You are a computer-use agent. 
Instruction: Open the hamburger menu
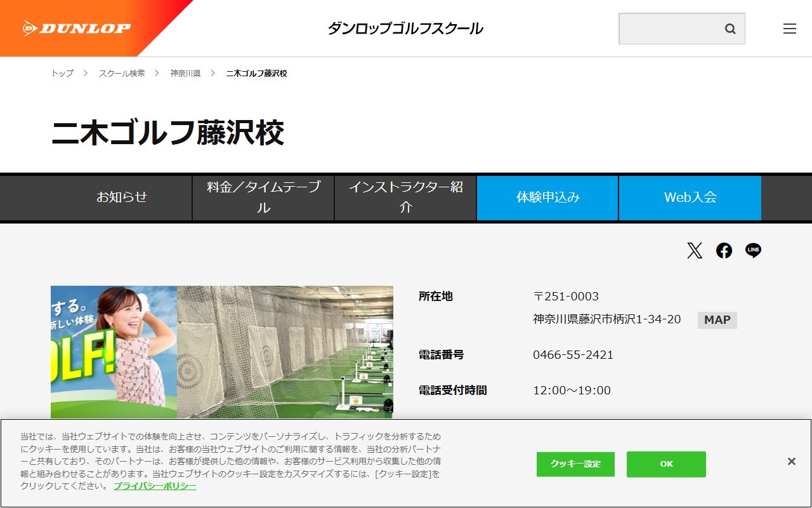click(790, 29)
